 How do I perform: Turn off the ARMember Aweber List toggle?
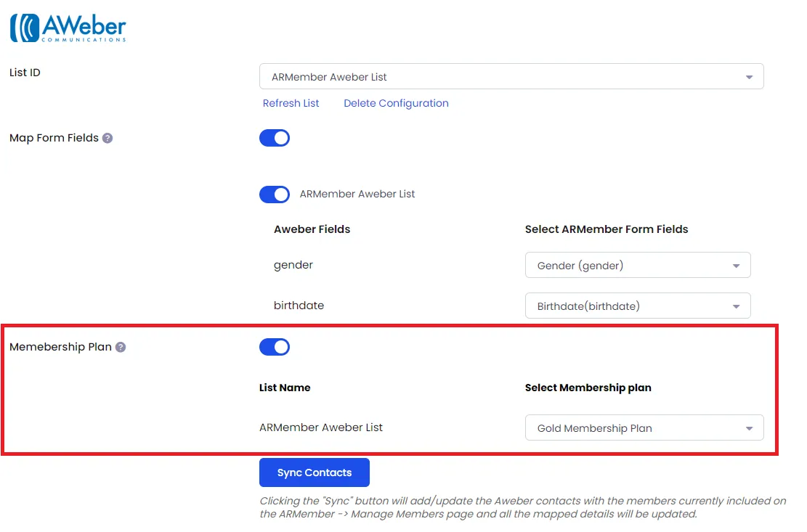[275, 195]
